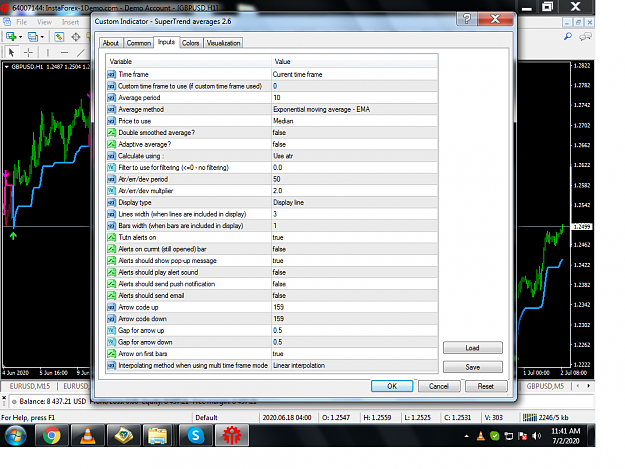The width and height of the screenshot is (625, 469).
Task: Click the connection bars status icon
Action: point(530,418)
